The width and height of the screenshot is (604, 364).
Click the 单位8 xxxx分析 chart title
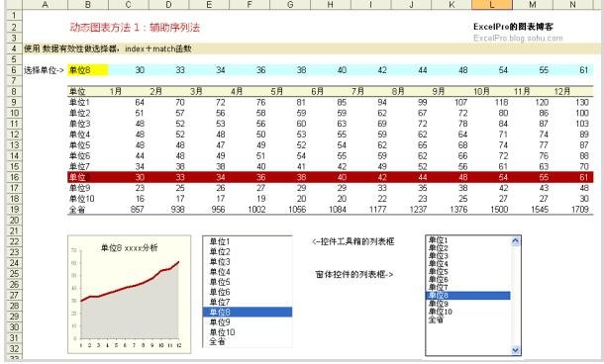click(129, 248)
